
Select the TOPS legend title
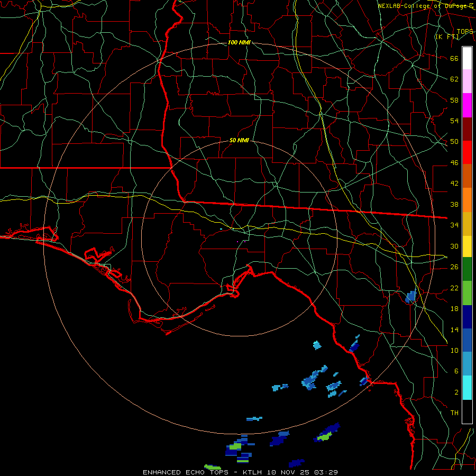(x=465, y=32)
